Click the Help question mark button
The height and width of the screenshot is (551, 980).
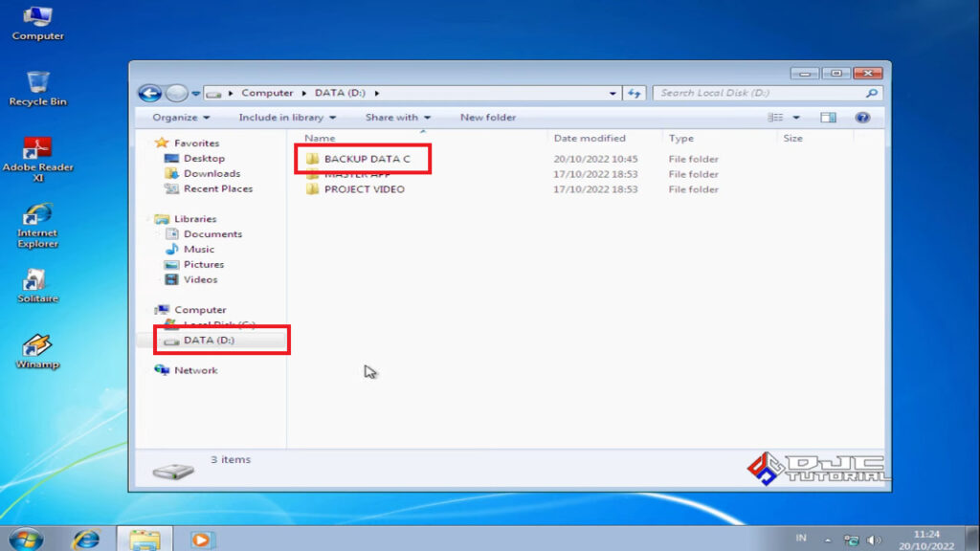coord(862,117)
